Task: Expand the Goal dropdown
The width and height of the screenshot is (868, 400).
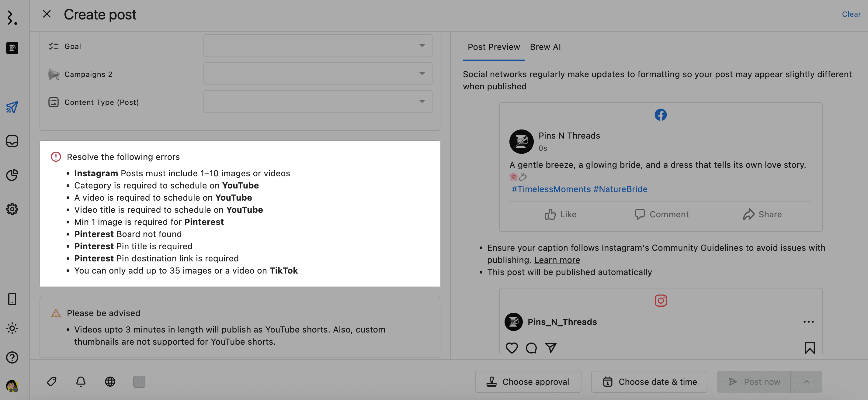Action: [x=318, y=46]
